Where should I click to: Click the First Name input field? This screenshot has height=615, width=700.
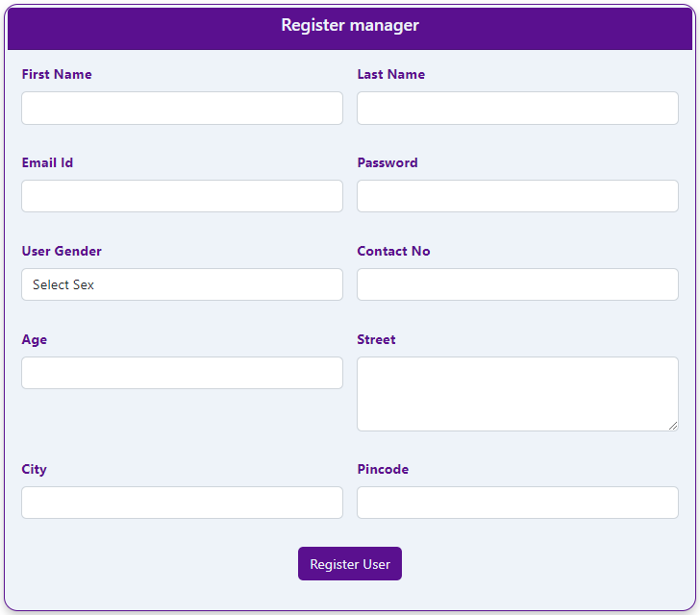[182, 108]
